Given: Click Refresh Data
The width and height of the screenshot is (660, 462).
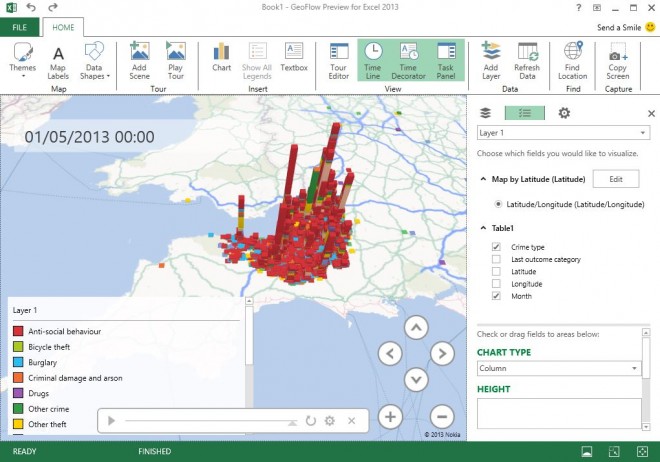Looking at the screenshot, I should (x=527, y=61).
